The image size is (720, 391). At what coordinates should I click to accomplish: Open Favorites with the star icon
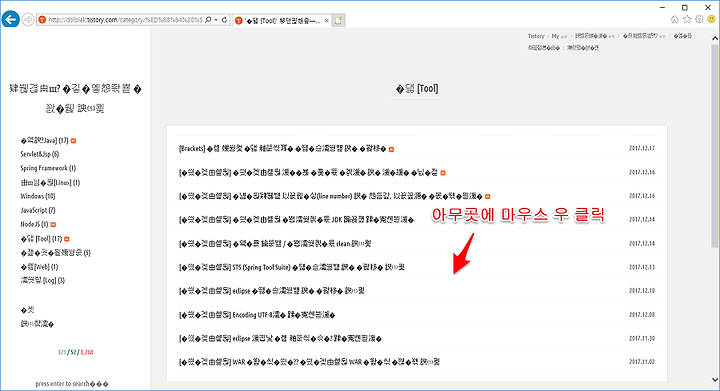coord(687,19)
